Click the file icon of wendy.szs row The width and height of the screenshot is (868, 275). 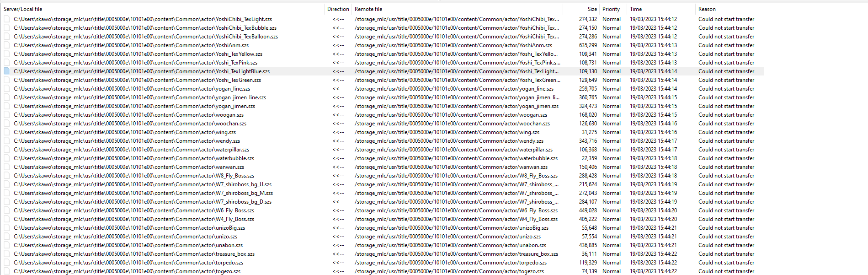(7, 141)
